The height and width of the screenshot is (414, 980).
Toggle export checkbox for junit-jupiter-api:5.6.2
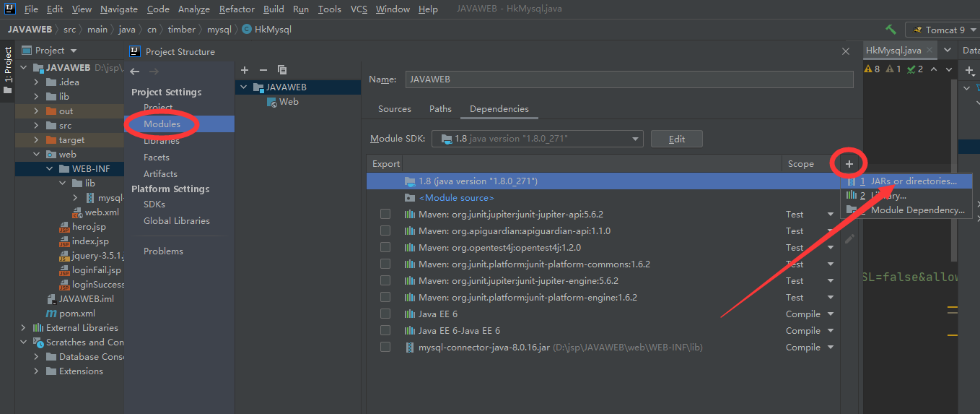pos(385,214)
